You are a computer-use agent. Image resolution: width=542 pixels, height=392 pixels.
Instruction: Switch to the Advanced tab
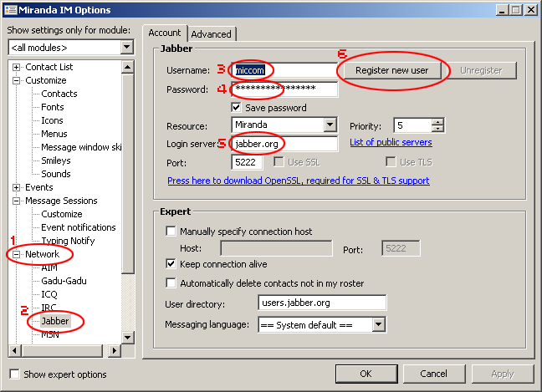pos(212,34)
